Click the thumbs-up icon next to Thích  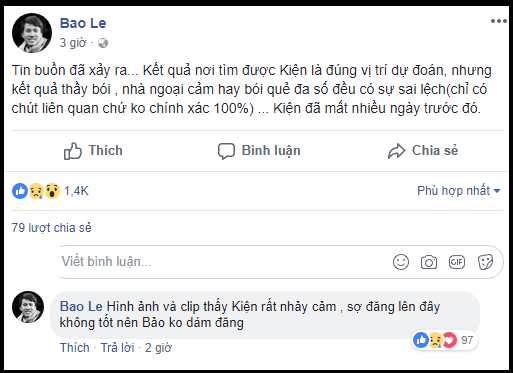(72, 151)
